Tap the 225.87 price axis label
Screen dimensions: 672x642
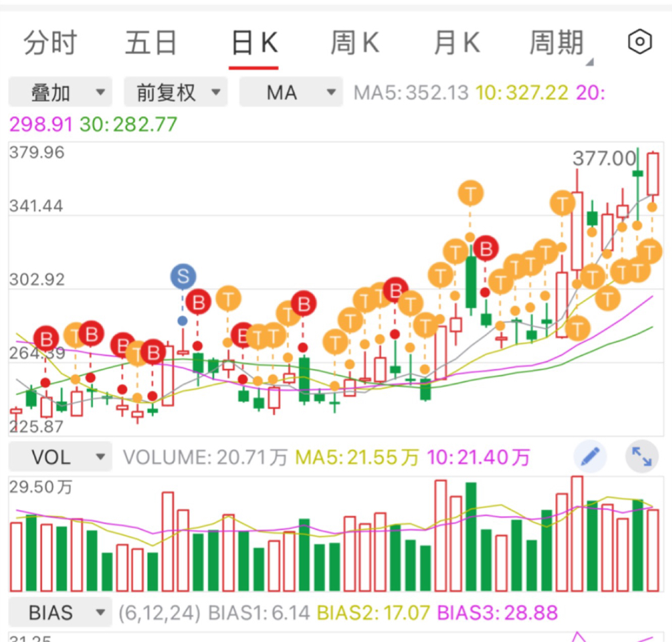(37, 427)
